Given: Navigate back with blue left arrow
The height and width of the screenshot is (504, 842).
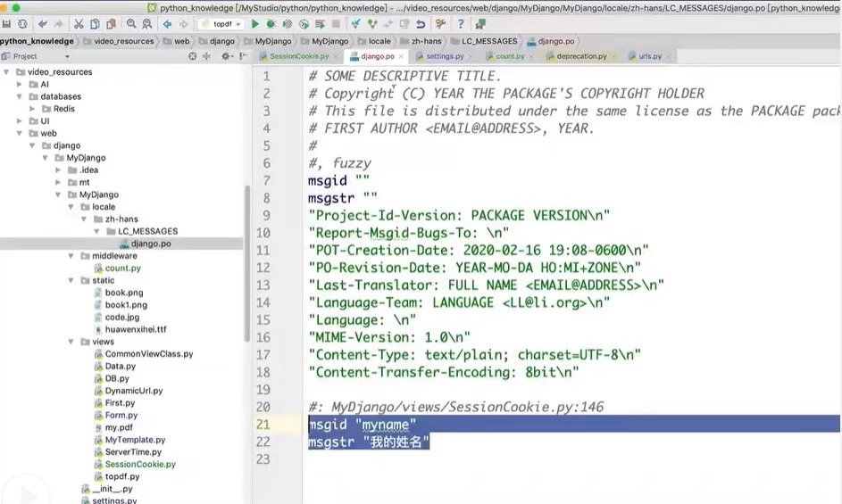Looking at the screenshot, I should point(168,24).
